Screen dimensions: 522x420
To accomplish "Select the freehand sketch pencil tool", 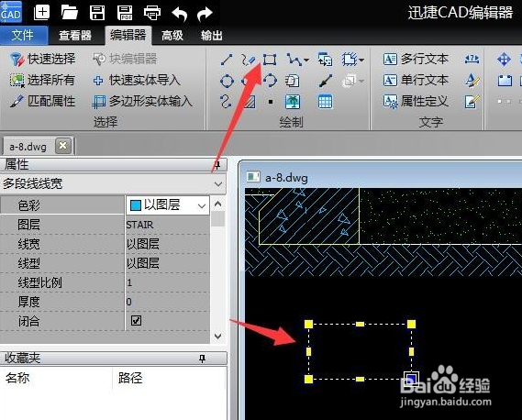I will (249, 60).
